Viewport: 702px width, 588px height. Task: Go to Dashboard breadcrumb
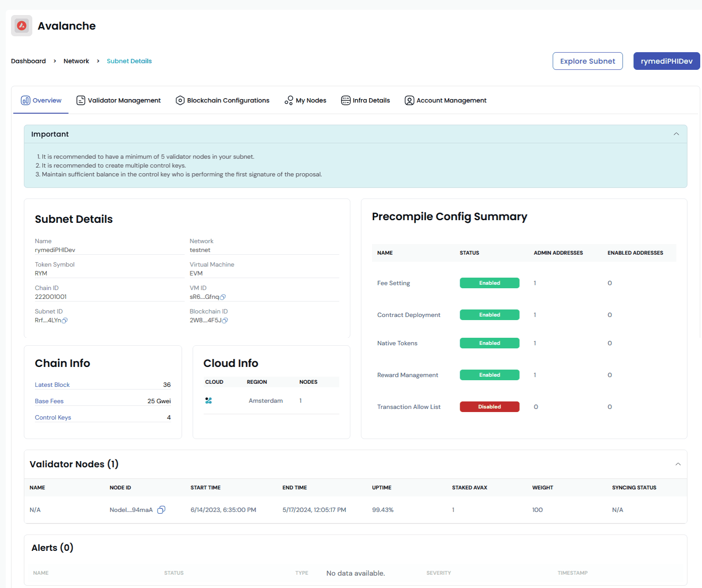click(x=28, y=61)
